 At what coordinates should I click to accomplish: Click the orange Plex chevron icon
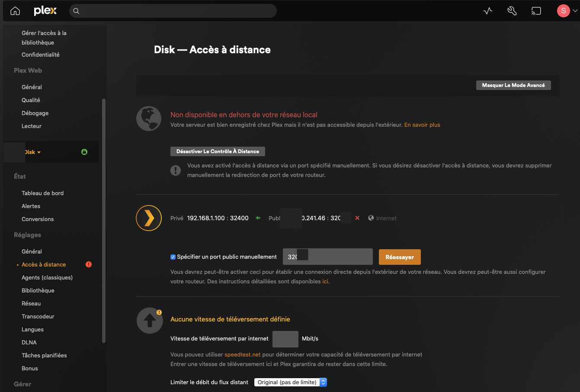(149, 218)
